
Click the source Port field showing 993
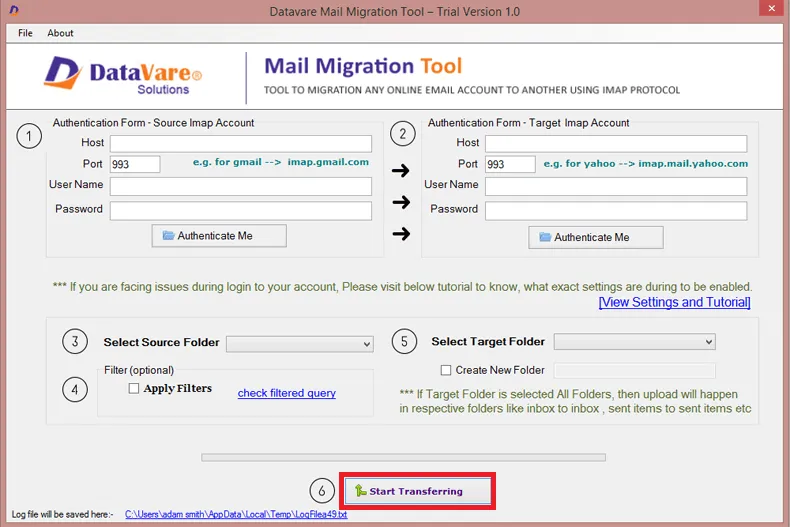[x=135, y=164]
